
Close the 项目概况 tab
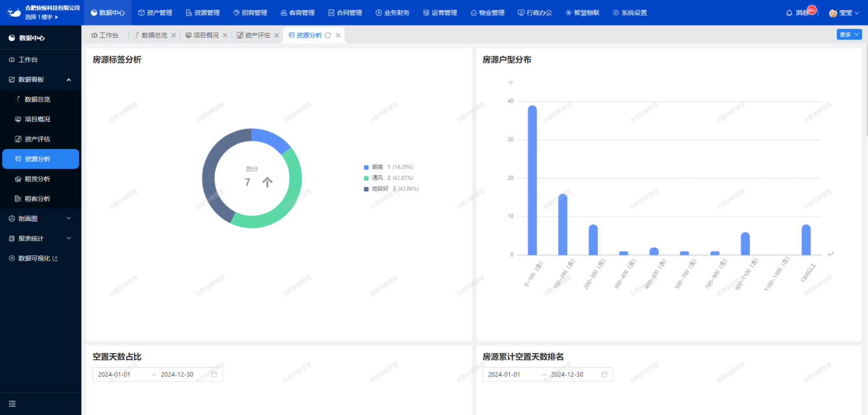tap(225, 35)
